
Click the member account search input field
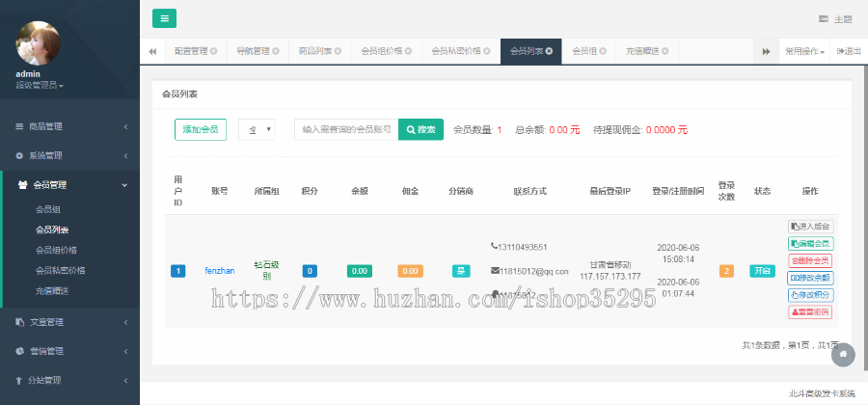[x=346, y=129]
